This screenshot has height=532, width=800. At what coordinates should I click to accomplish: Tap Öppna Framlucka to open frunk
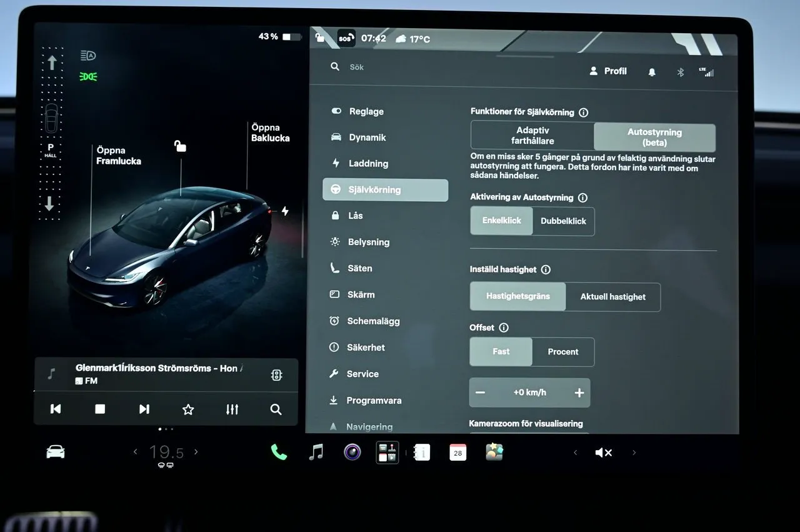119,156
